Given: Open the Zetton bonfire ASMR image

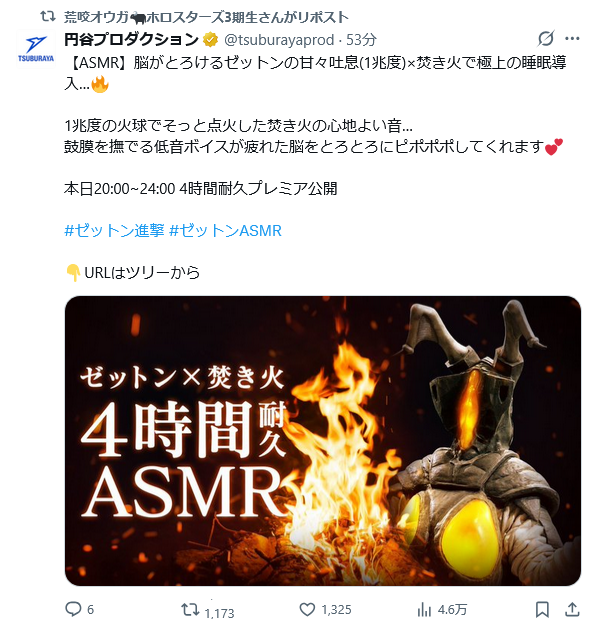Looking at the screenshot, I should (x=323, y=441).
